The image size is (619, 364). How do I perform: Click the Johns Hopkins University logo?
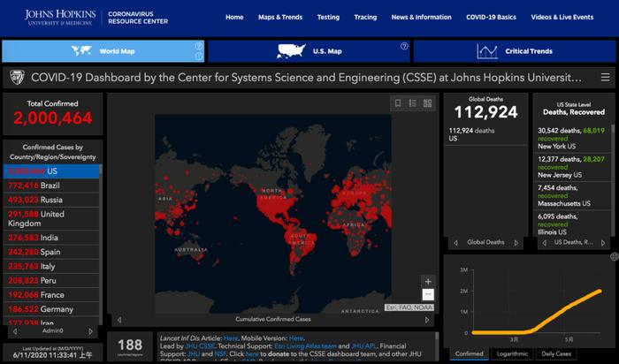tap(60, 18)
